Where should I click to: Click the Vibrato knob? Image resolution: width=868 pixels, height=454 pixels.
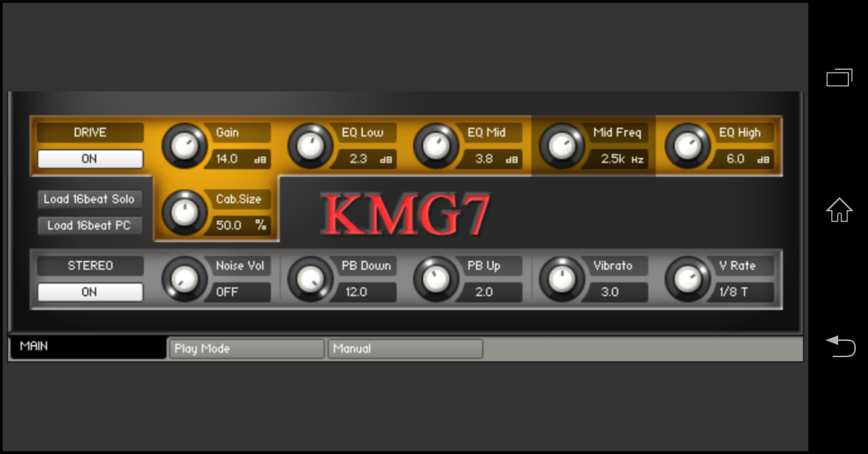click(562, 278)
